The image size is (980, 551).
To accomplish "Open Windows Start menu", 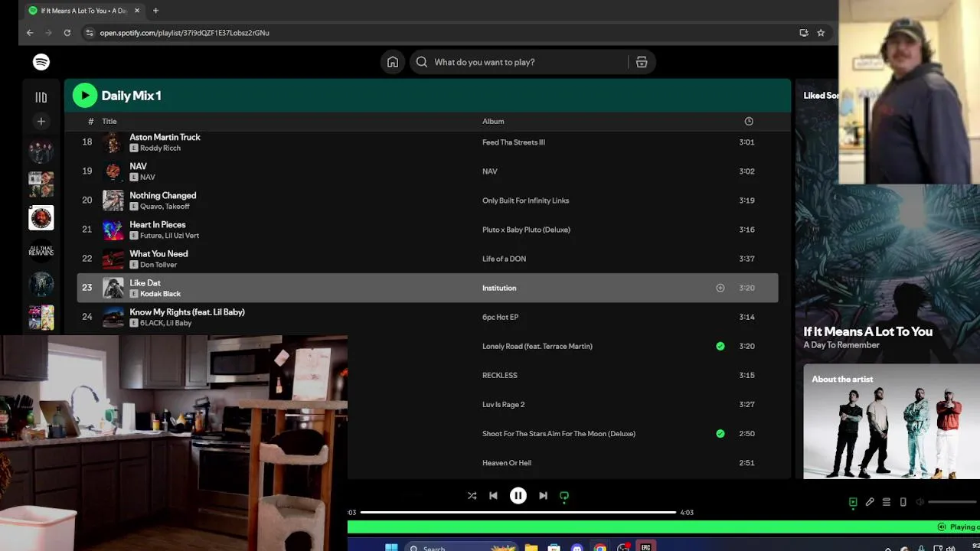I will coord(391,548).
